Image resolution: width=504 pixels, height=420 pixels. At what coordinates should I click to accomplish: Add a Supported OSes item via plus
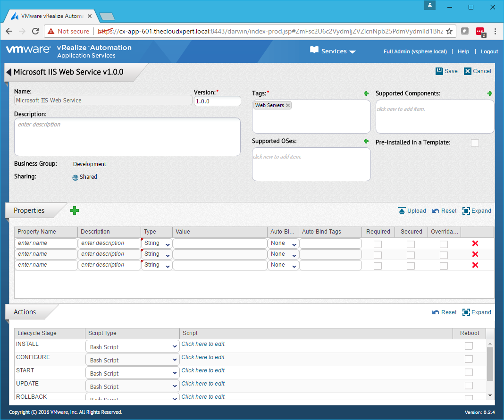[366, 141]
